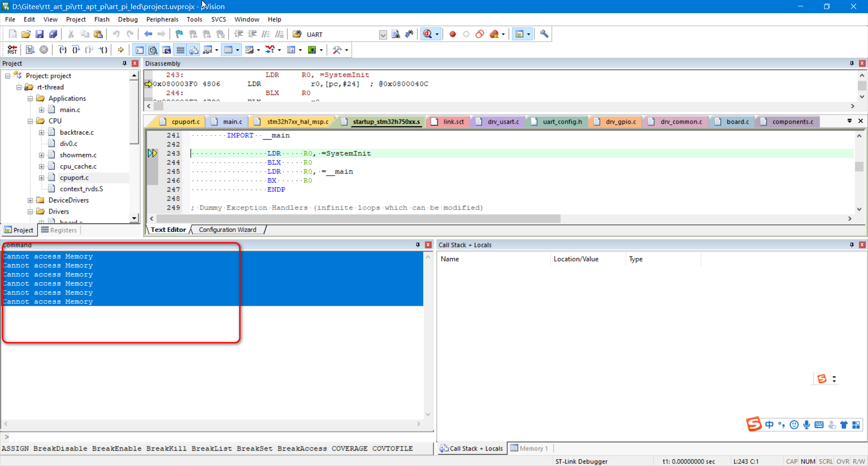Open a file with the folder icon
The image size is (868, 466).
(26, 34)
